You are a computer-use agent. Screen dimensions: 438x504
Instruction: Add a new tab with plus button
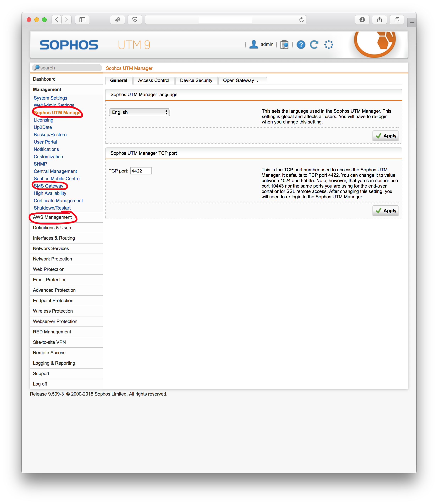pos(412,23)
